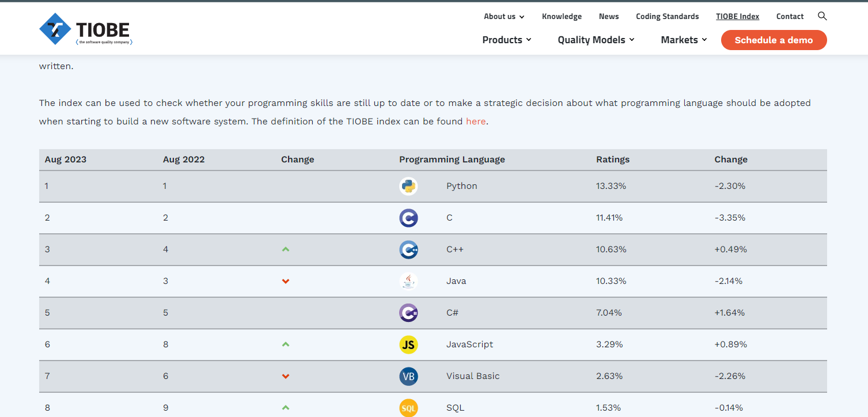The image size is (868, 417).
Task: Click the TIOBE logo
Action: click(x=86, y=29)
